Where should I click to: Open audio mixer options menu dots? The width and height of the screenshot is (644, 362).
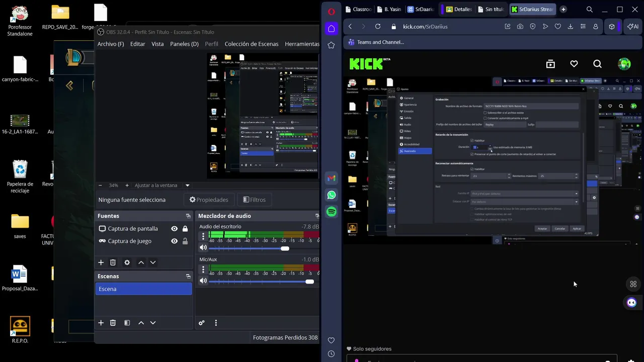(x=216, y=323)
